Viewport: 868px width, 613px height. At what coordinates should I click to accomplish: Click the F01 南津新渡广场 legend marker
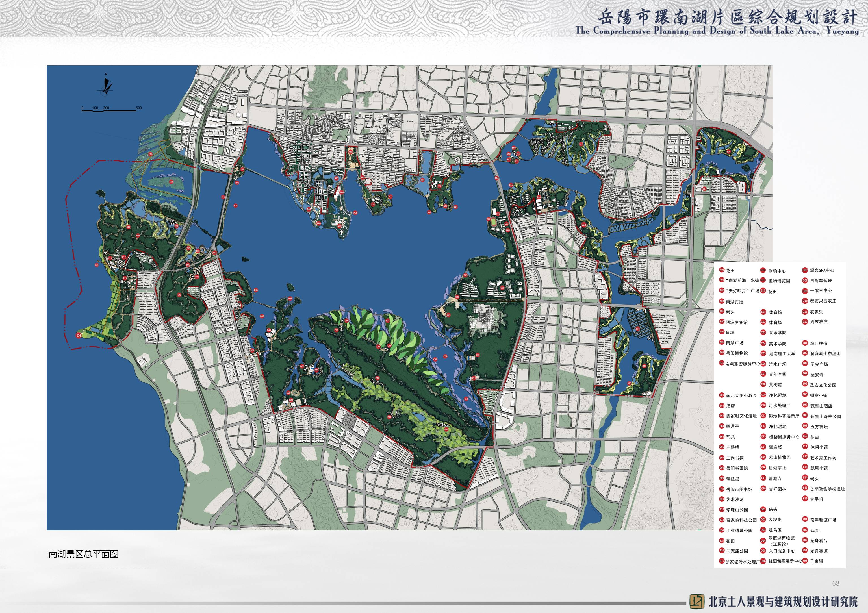pos(805,519)
